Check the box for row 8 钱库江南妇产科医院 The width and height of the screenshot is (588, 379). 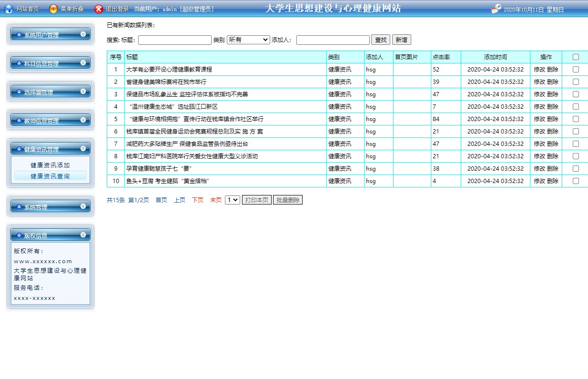coord(576,156)
